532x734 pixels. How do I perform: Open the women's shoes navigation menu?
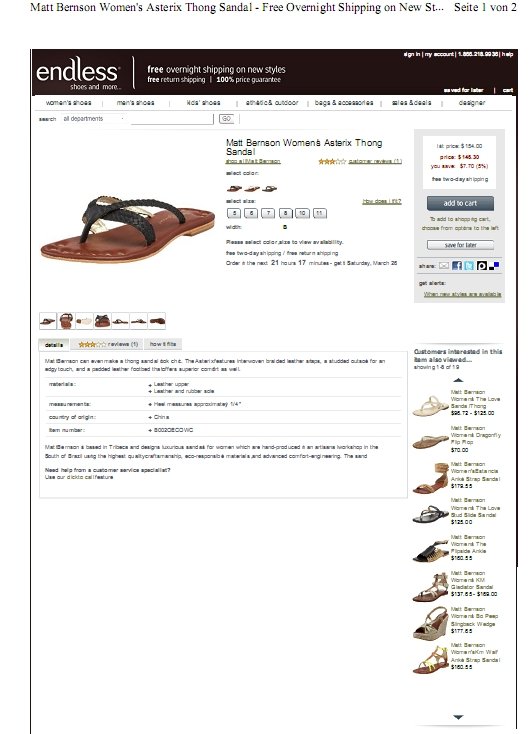tap(68, 103)
